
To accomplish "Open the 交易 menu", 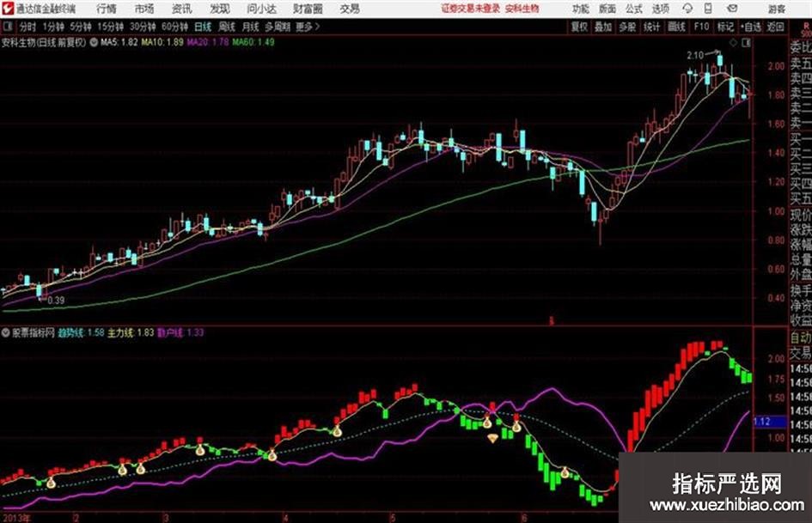I will pyautogui.click(x=350, y=9).
